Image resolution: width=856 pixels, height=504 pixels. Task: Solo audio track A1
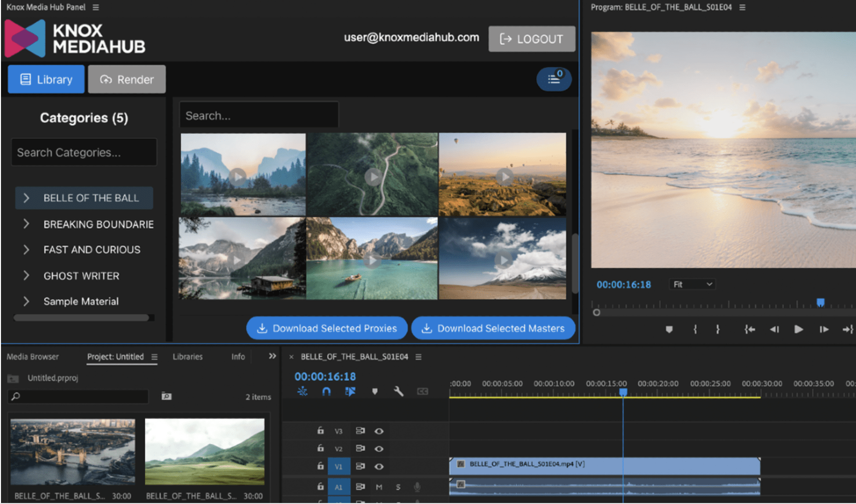coord(398,486)
